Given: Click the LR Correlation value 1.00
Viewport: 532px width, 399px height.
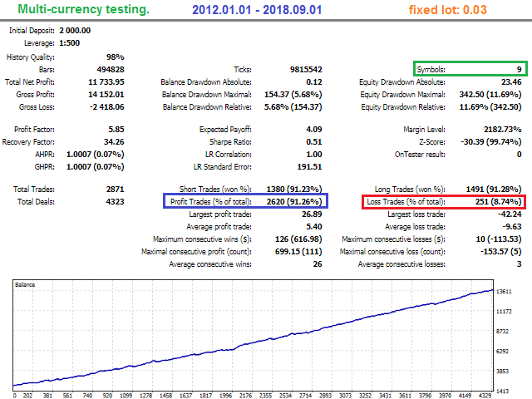Looking at the screenshot, I should pos(314,155).
